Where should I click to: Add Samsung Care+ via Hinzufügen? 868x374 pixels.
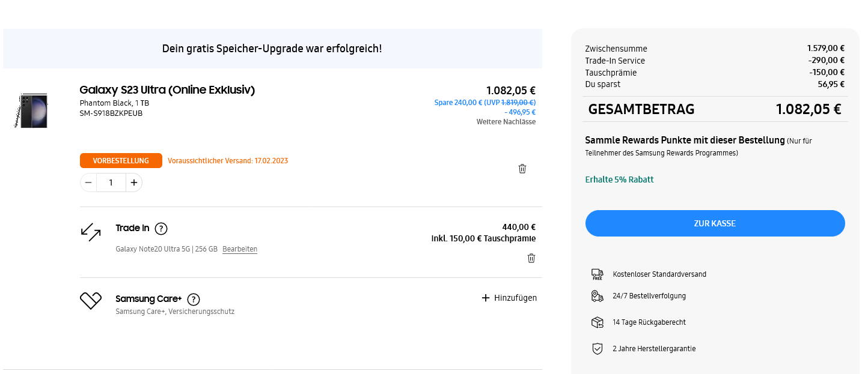509,298
